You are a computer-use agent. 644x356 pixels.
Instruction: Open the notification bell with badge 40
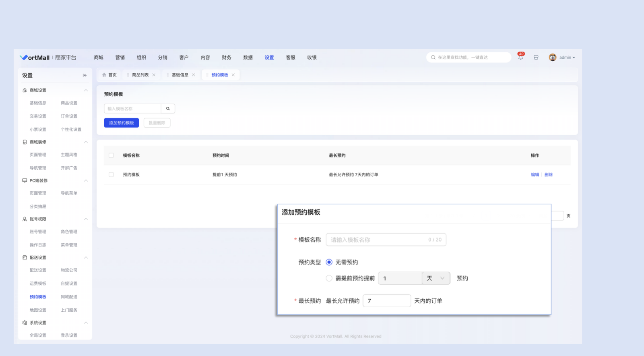click(x=520, y=57)
